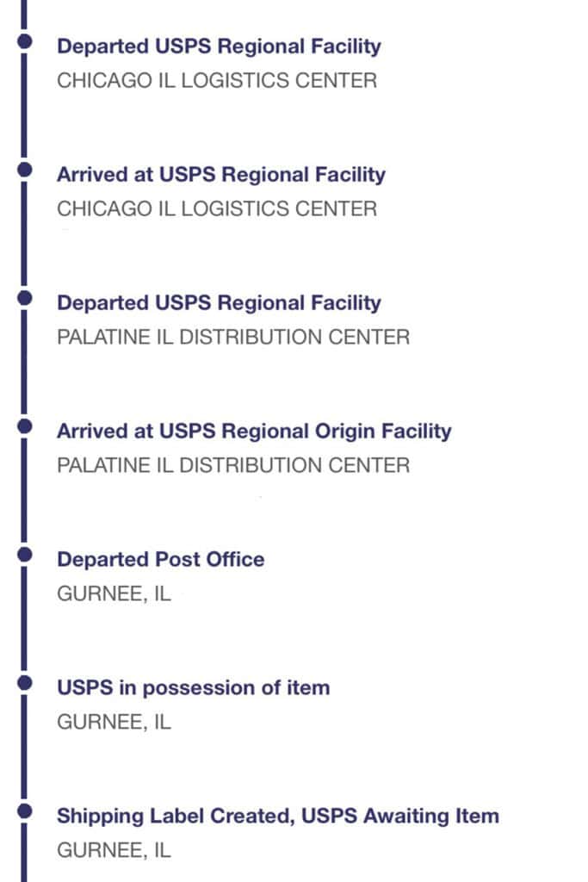Screen dimensions: 588x882
Task: Select the dot for Arrived at USPS Regional Origin Facility
Action: tap(24, 426)
